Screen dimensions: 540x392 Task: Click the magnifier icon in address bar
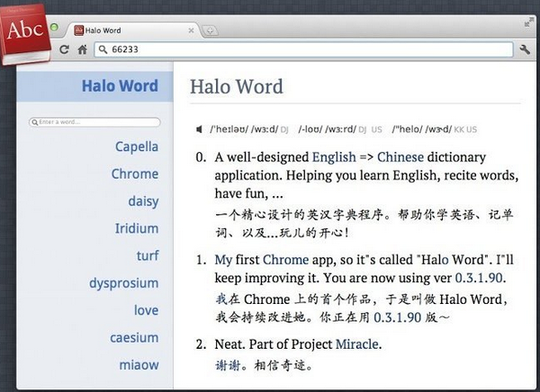103,49
